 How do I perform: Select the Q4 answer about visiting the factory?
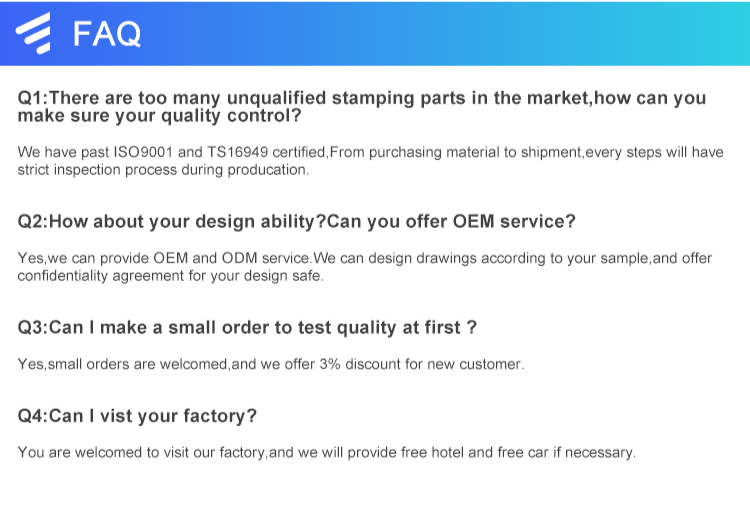point(326,452)
